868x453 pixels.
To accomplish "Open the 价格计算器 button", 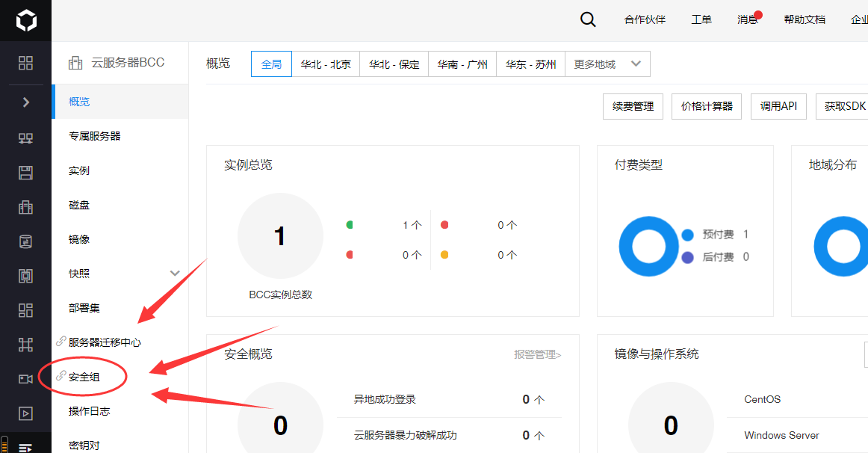I will (707, 107).
